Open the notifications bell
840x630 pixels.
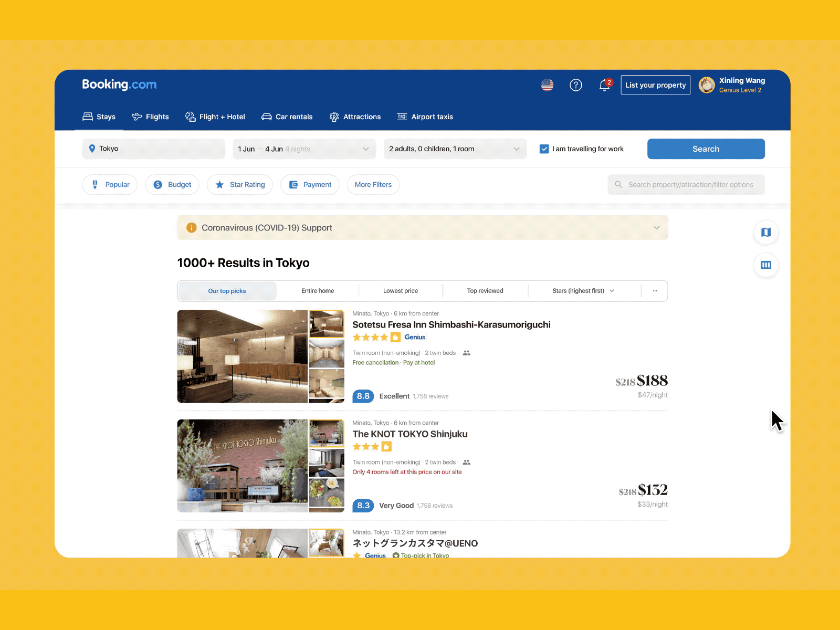(x=605, y=85)
